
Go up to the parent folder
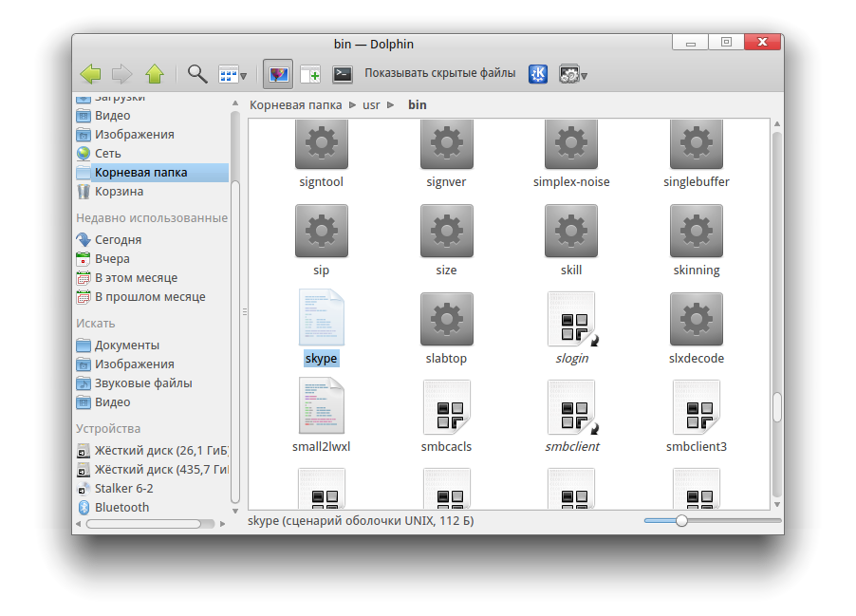click(154, 74)
